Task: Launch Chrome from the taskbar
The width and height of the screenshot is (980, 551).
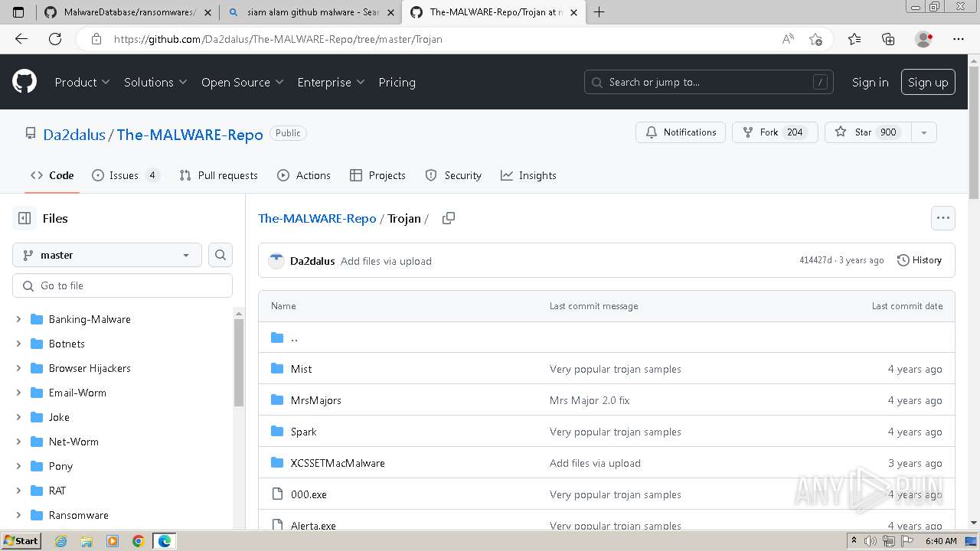Action: tap(139, 541)
